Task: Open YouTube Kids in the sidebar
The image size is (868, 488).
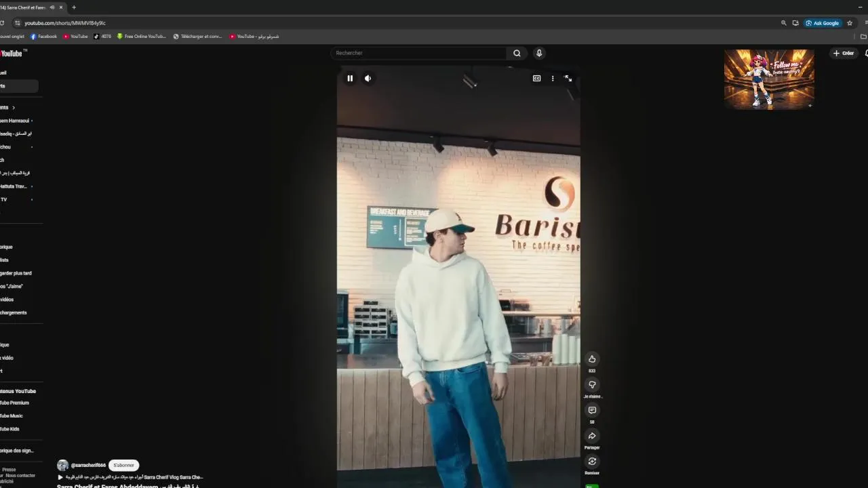Action: (x=9, y=429)
